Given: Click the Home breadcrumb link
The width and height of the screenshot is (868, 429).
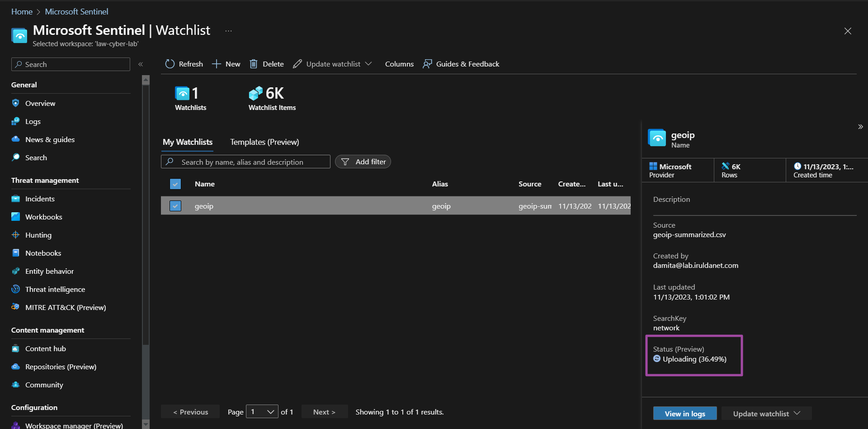Looking at the screenshot, I should click(22, 12).
